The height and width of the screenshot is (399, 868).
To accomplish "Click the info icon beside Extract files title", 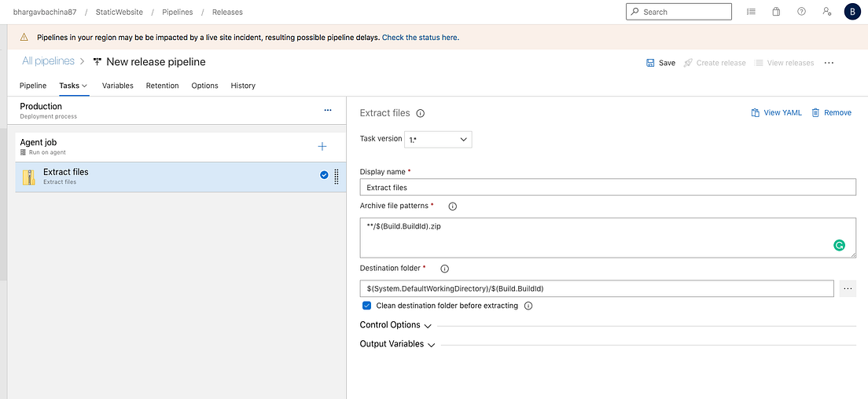I will click(421, 113).
